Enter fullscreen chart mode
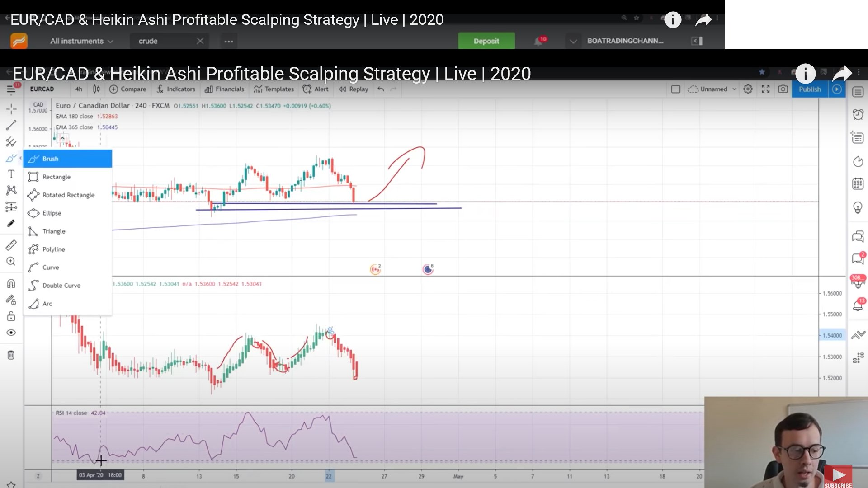The width and height of the screenshot is (868, 488). [x=765, y=89]
